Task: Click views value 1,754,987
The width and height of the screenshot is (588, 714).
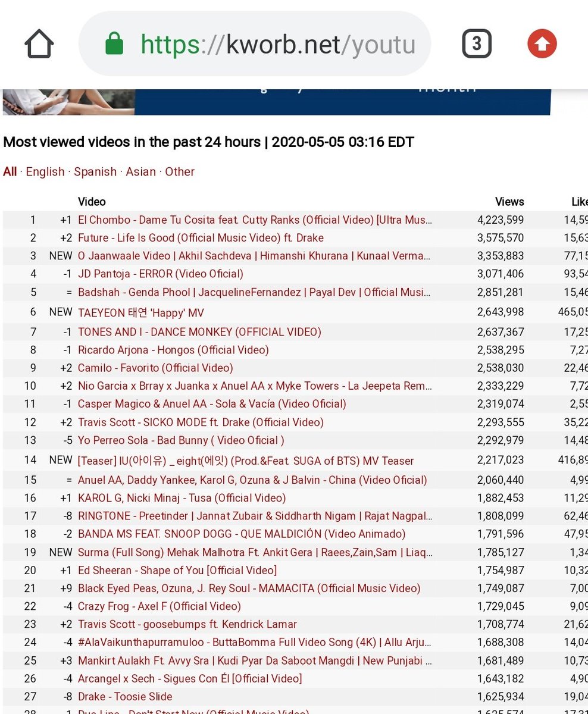Action: [x=501, y=570]
